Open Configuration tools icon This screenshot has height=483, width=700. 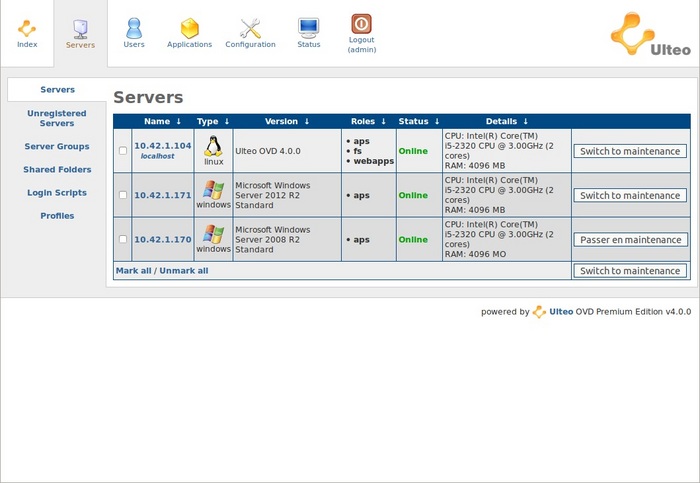click(x=250, y=28)
